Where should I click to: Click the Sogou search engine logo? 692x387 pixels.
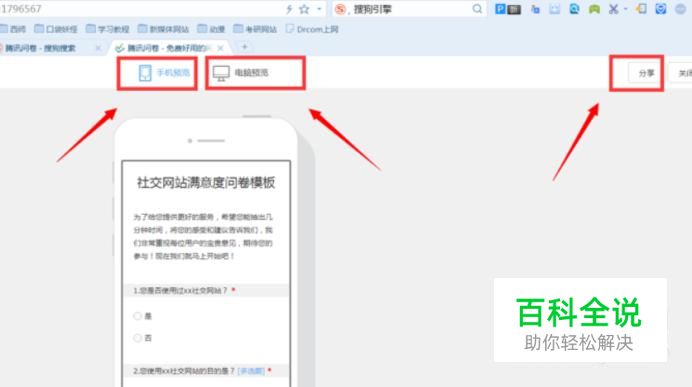[x=340, y=9]
